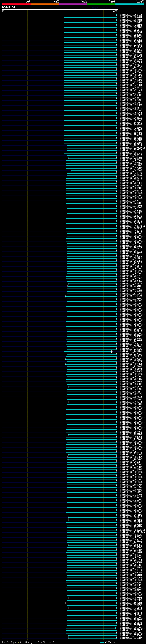Pick hit UniRef100_A7PPK4
Image resolution: width=146 pixels, height=644 pixels.
coord(131,85)
